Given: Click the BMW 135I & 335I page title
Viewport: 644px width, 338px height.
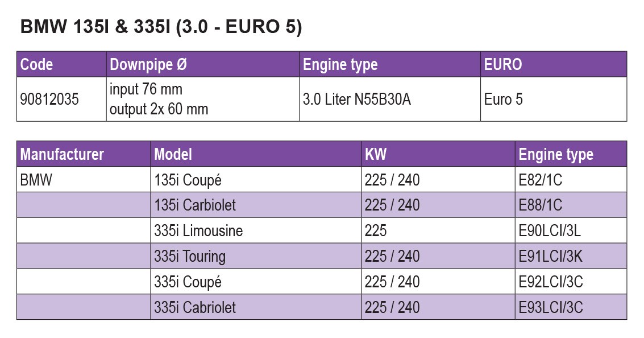Looking at the screenshot, I should click(x=161, y=28).
